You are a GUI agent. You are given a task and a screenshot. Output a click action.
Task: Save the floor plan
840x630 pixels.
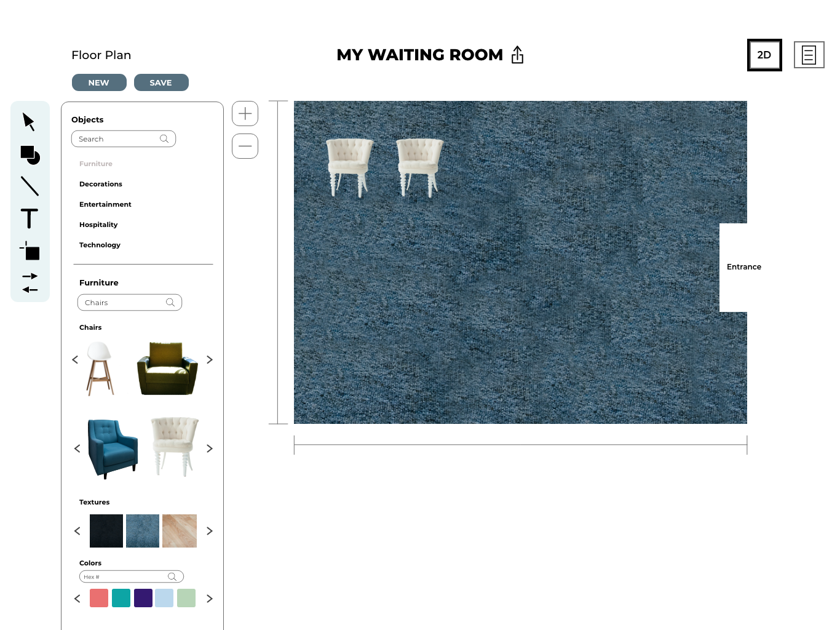point(161,82)
